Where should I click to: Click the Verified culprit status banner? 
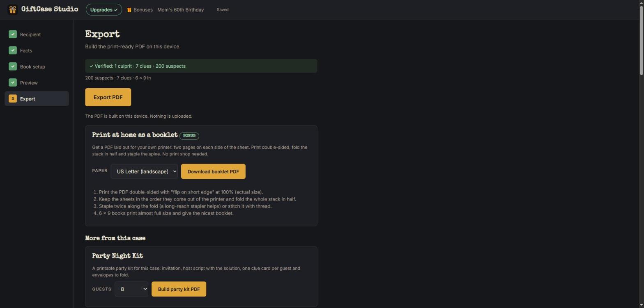pyautogui.click(x=201, y=66)
